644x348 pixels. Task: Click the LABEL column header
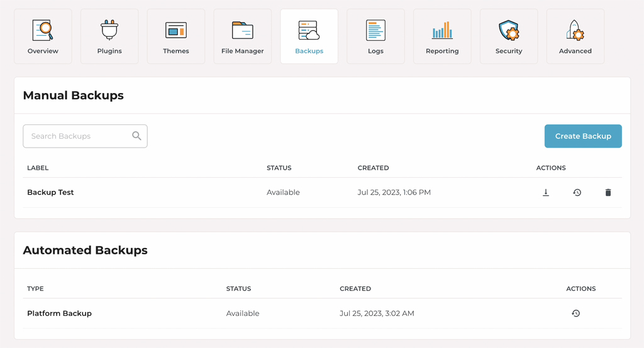(38, 168)
